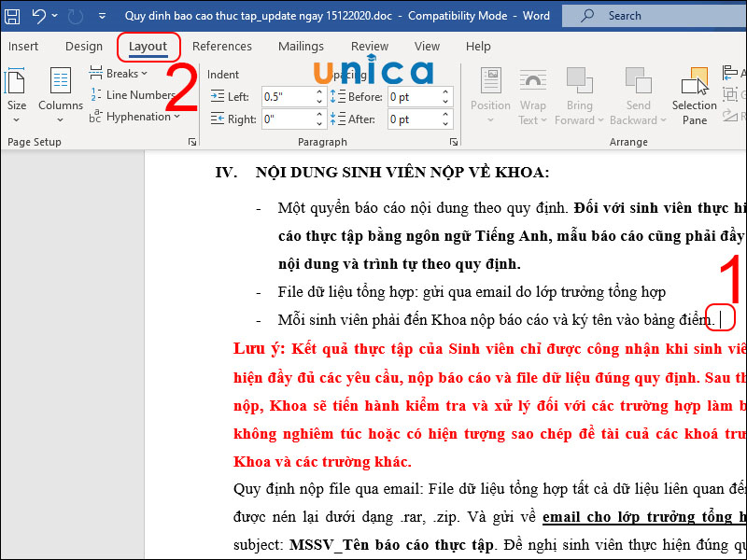This screenshot has width=747, height=560.
Task: Open the Paragraph dialog launcher
Action: (x=454, y=141)
